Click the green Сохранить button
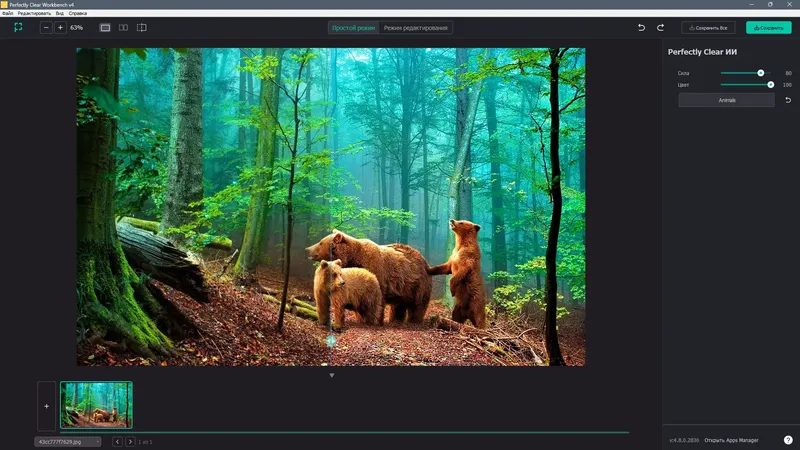This screenshot has height=450, width=800. (x=769, y=28)
